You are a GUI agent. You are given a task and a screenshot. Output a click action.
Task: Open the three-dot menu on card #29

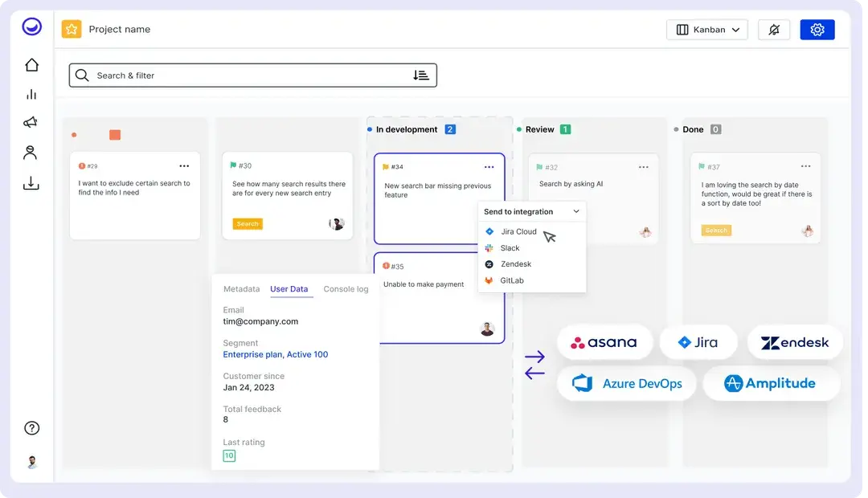click(184, 166)
